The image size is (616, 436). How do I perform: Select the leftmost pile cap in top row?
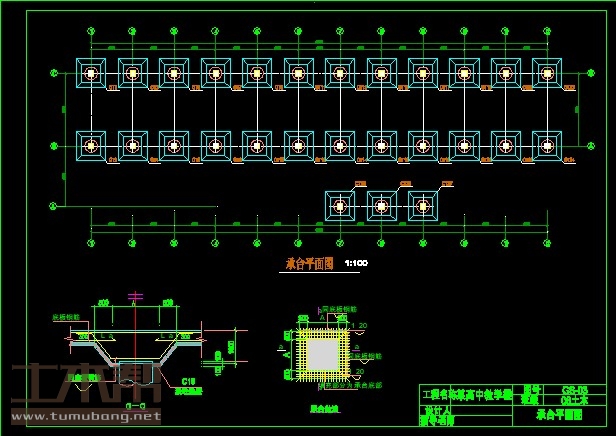(91, 73)
